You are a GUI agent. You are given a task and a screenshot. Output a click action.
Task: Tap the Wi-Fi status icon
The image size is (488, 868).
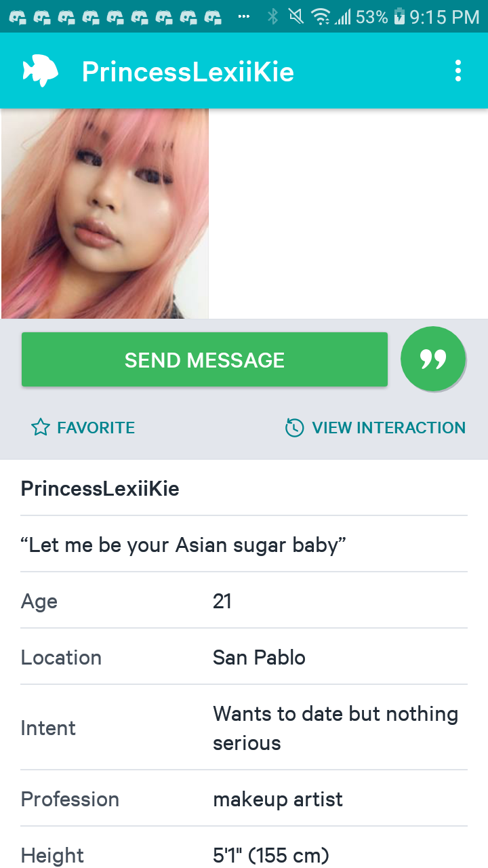tap(320, 16)
